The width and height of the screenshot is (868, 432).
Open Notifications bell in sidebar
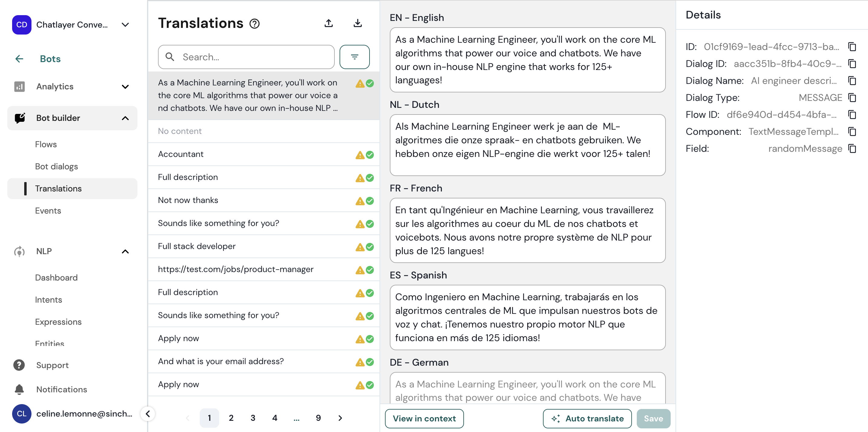tap(20, 389)
